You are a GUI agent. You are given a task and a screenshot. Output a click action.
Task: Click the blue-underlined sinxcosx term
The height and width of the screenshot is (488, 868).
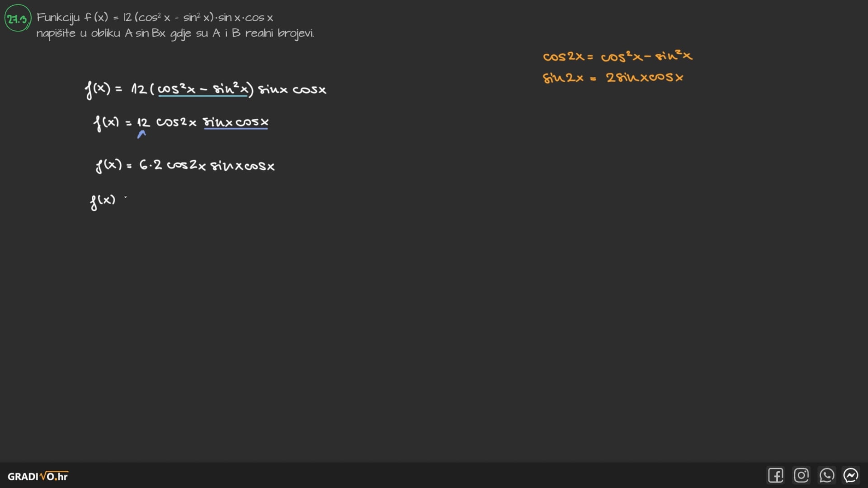236,122
